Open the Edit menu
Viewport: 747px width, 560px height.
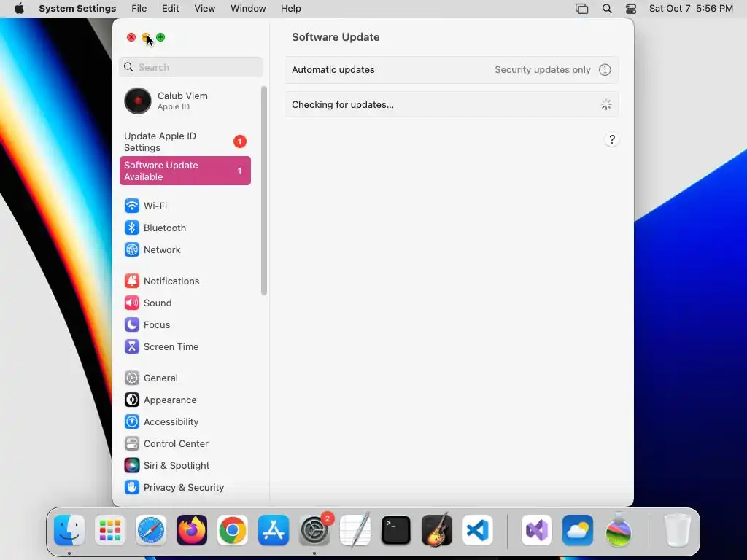[170, 9]
